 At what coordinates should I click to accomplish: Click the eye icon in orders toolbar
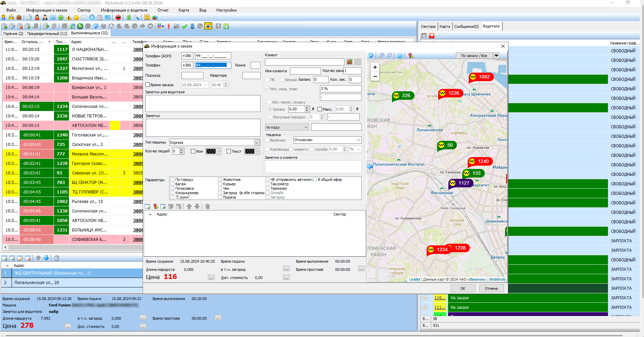coord(208,26)
